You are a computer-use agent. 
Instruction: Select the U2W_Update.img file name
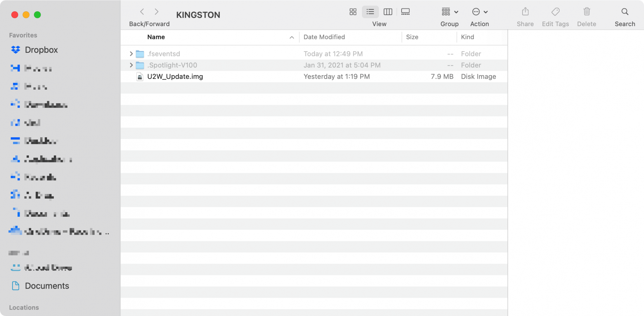(175, 76)
